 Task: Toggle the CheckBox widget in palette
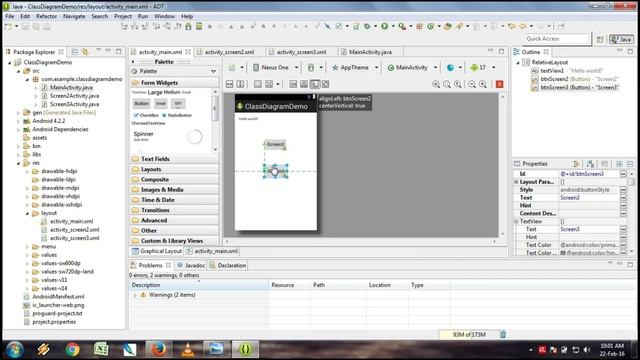point(146,115)
